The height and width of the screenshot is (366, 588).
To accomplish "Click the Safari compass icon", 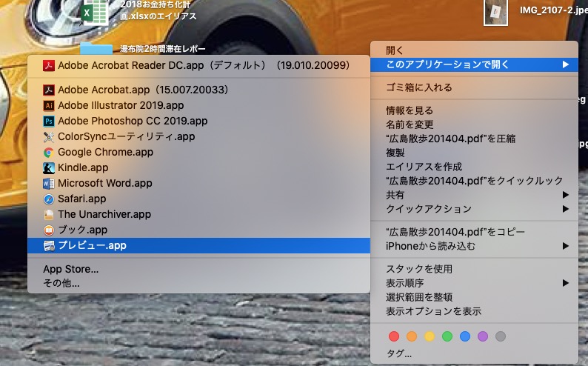I will click(49, 199).
